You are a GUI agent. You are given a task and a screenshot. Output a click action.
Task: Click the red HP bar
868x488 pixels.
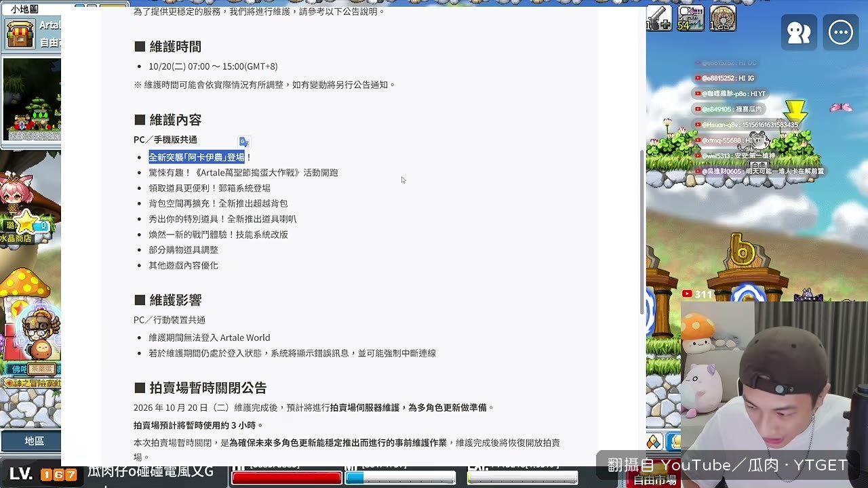click(287, 478)
